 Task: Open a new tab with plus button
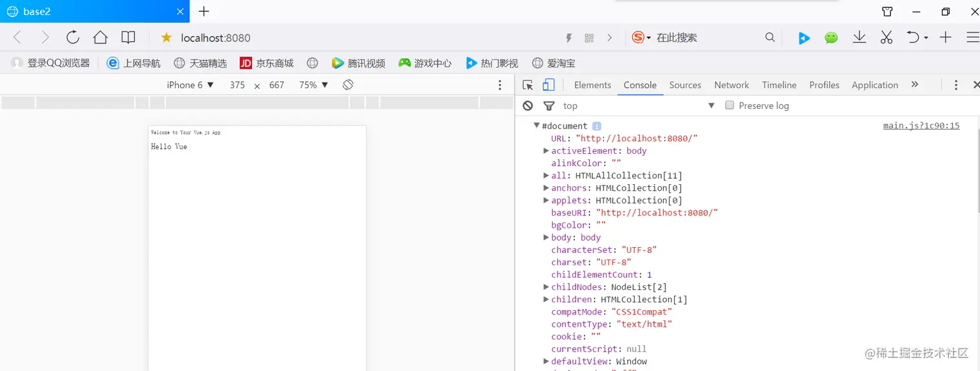point(204,11)
